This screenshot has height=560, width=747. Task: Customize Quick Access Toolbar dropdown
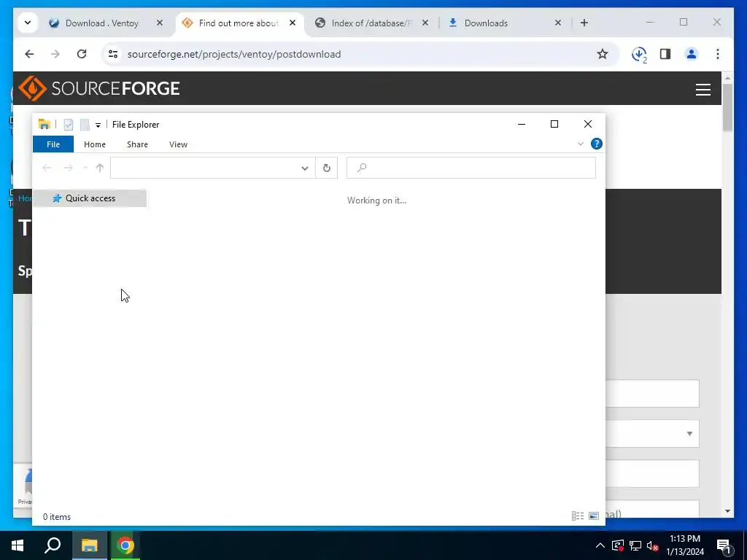click(98, 125)
